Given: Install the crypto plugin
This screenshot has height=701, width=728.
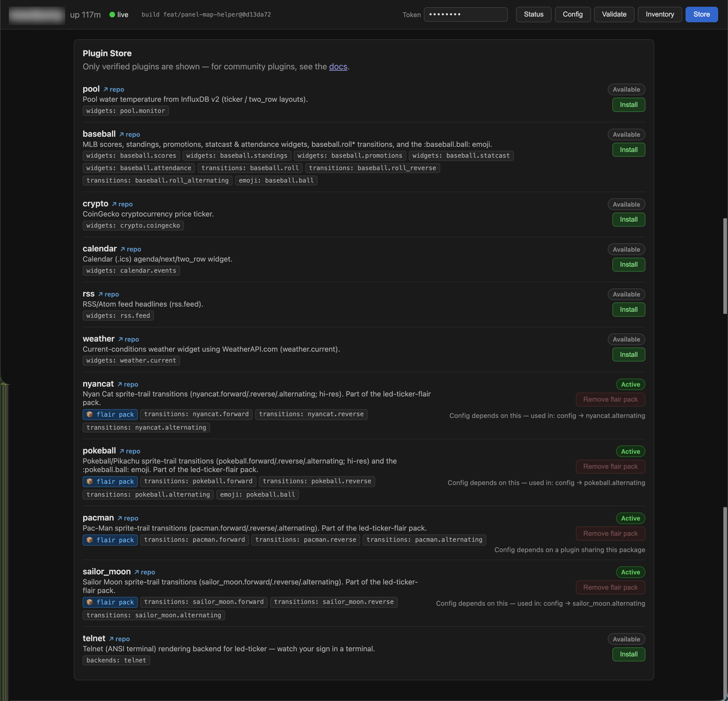Looking at the screenshot, I should 629,219.
